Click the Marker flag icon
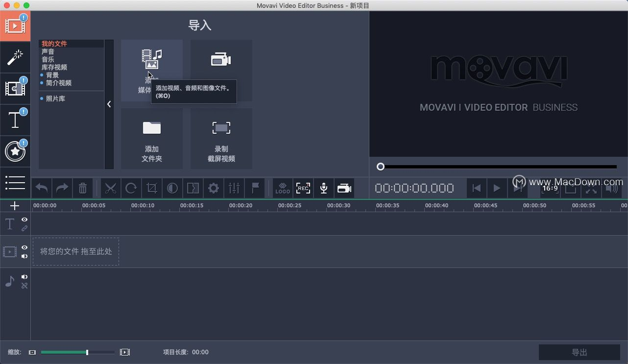This screenshot has height=364, width=628. [255, 188]
